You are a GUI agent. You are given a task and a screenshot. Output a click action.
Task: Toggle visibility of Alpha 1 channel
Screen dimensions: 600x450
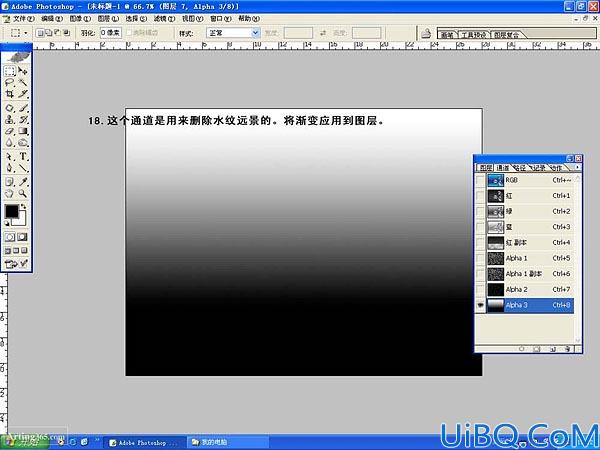(x=480, y=258)
